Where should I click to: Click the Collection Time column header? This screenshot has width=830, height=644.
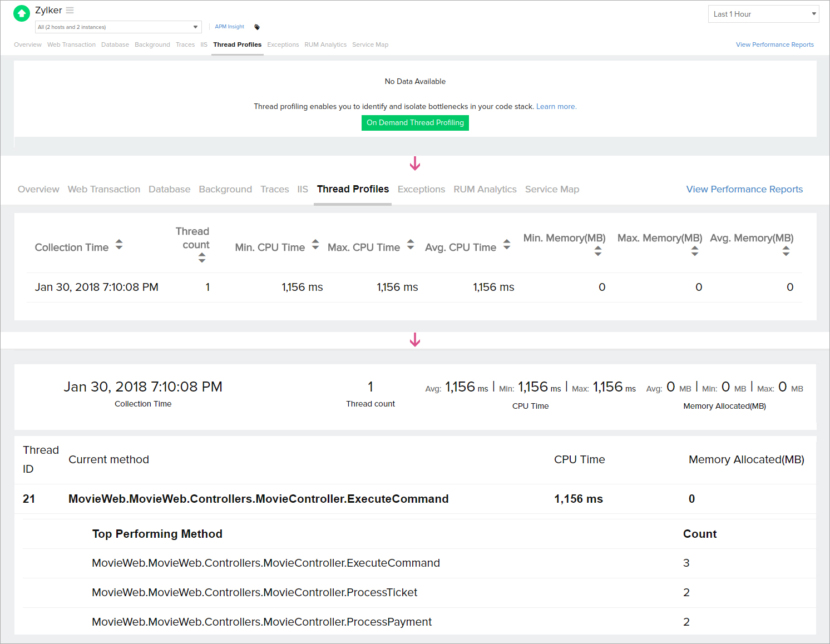(x=72, y=247)
